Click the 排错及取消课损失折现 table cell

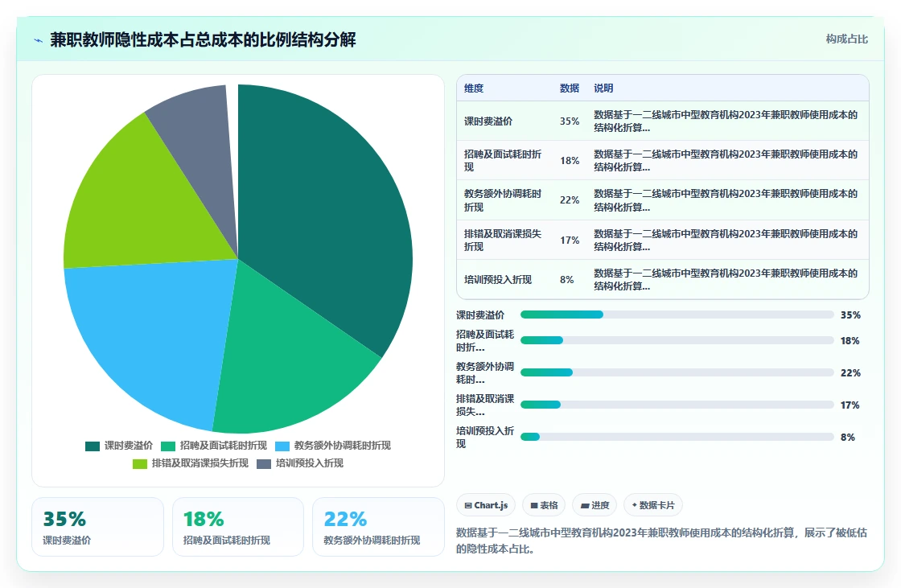coord(503,240)
